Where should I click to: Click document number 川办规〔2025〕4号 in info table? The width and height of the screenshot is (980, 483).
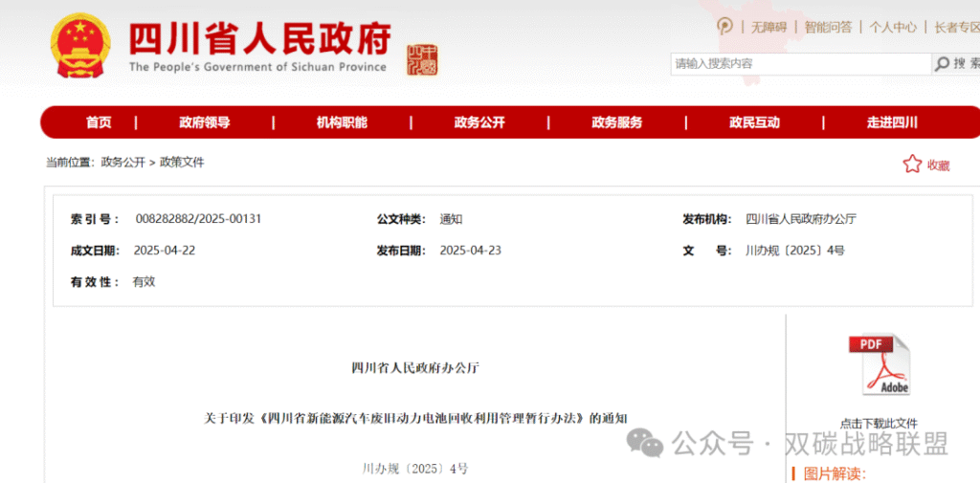pos(794,251)
